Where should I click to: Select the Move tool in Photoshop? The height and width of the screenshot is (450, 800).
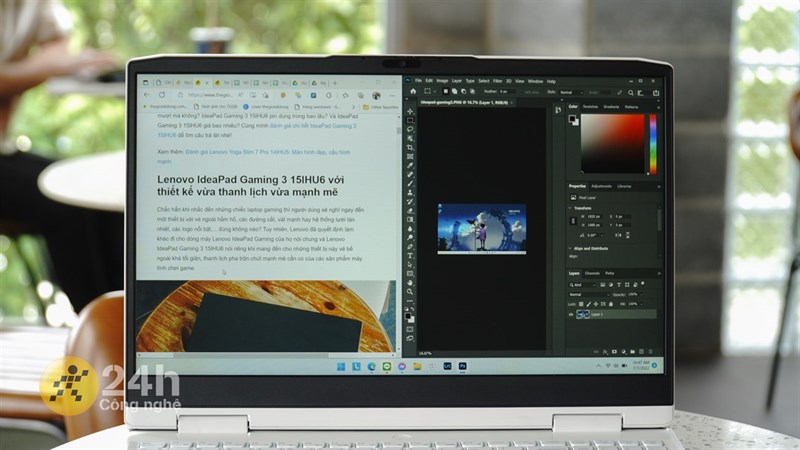pos(410,111)
